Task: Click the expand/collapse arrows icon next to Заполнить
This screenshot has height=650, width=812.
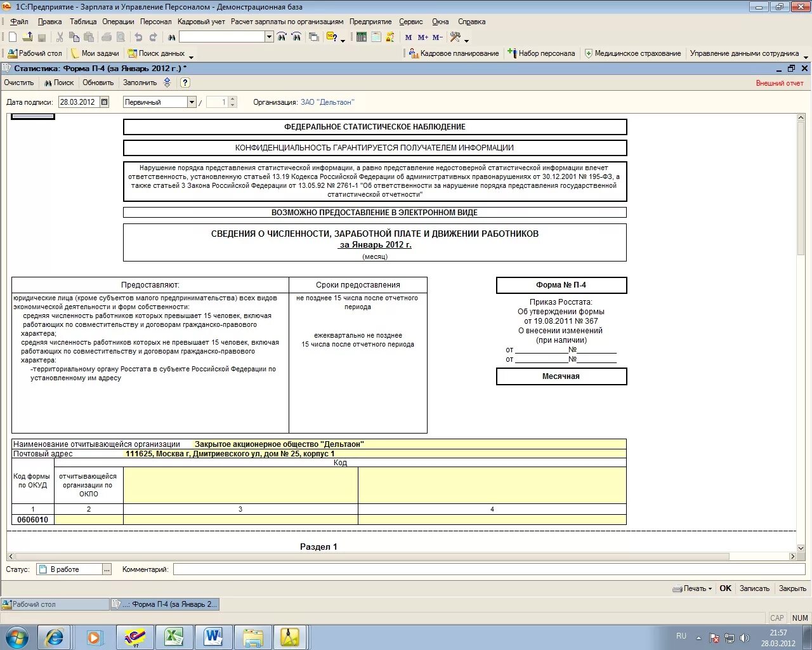Action: point(167,83)
